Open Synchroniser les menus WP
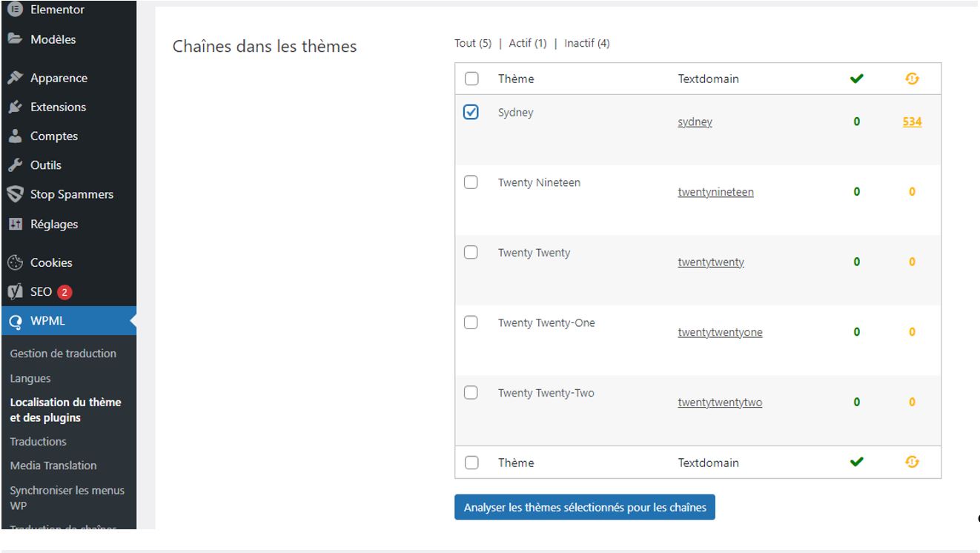The height and width of the screenshot is (553, 980). pos(67,497)
